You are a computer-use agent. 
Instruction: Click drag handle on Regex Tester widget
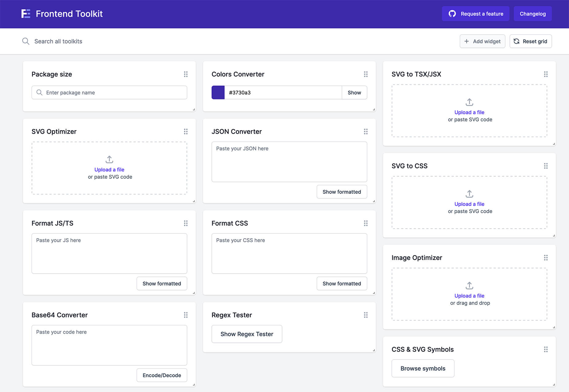366,315
